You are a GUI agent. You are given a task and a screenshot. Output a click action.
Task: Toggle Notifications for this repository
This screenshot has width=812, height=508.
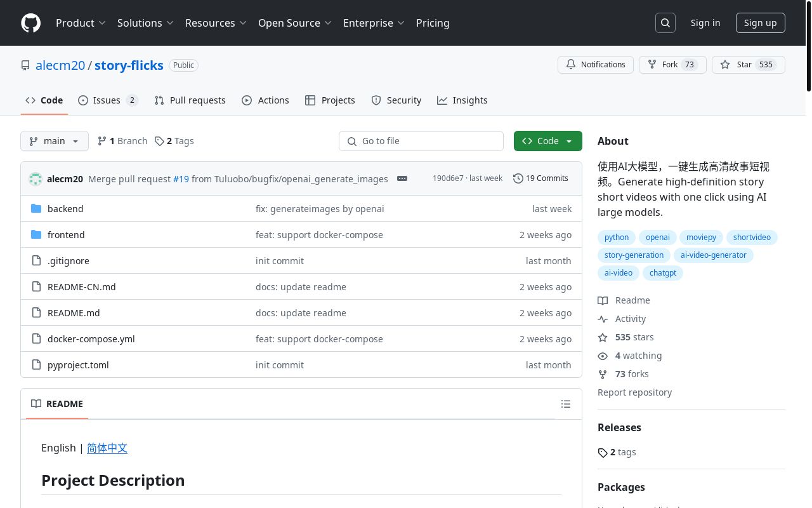coord(595,65)
